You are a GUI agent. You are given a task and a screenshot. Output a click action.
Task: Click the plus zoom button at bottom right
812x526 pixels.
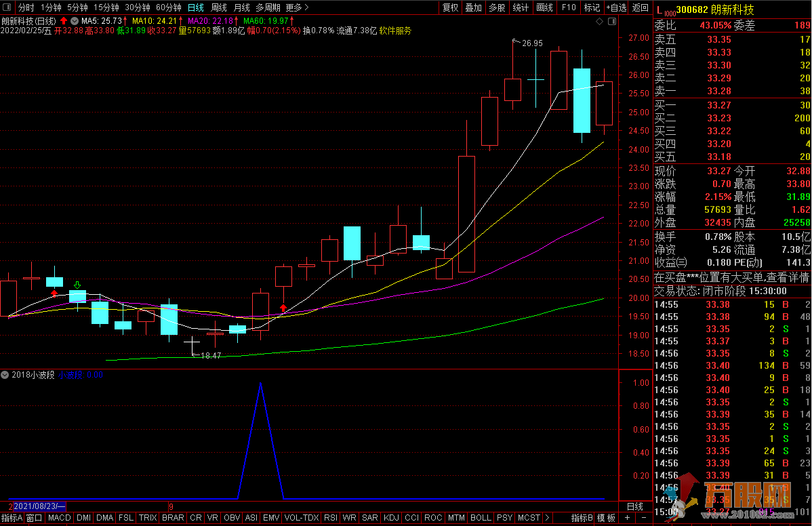627,518
